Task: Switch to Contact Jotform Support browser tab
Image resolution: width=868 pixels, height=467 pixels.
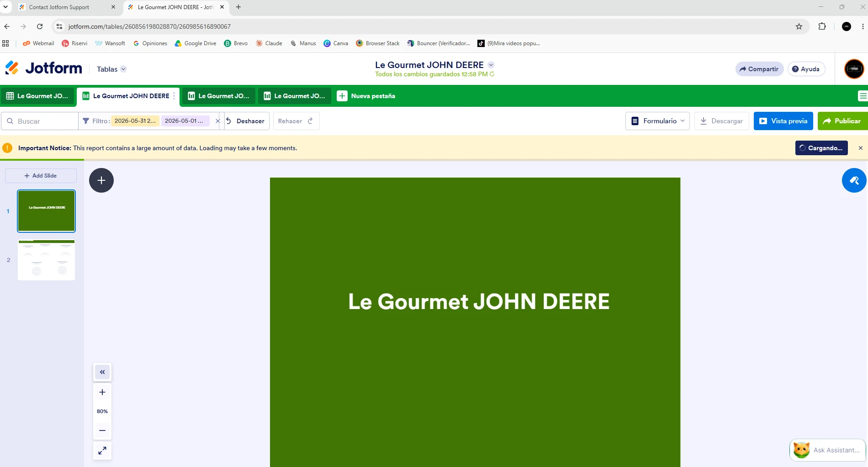Action: click(x=59, y=7)
